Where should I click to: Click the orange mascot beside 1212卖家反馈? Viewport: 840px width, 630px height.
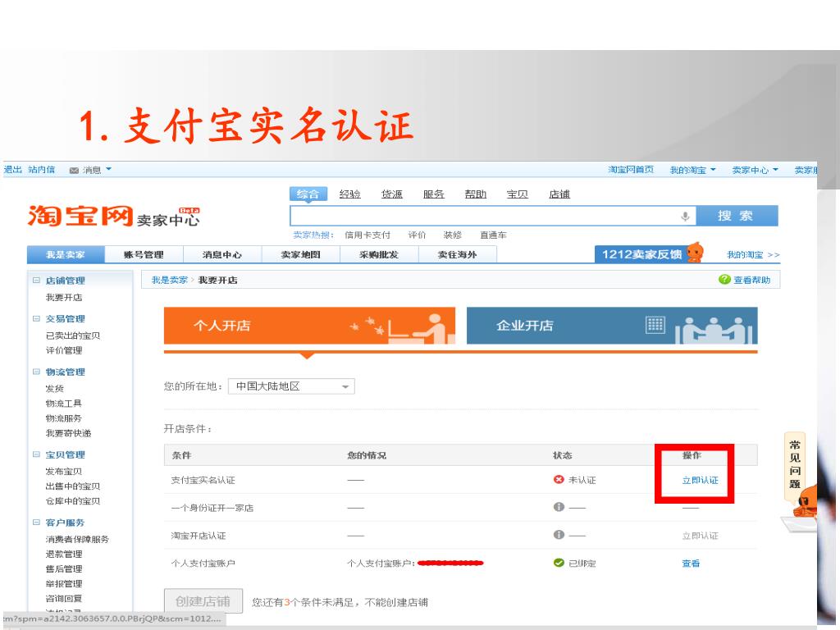(x=696, y=252)
